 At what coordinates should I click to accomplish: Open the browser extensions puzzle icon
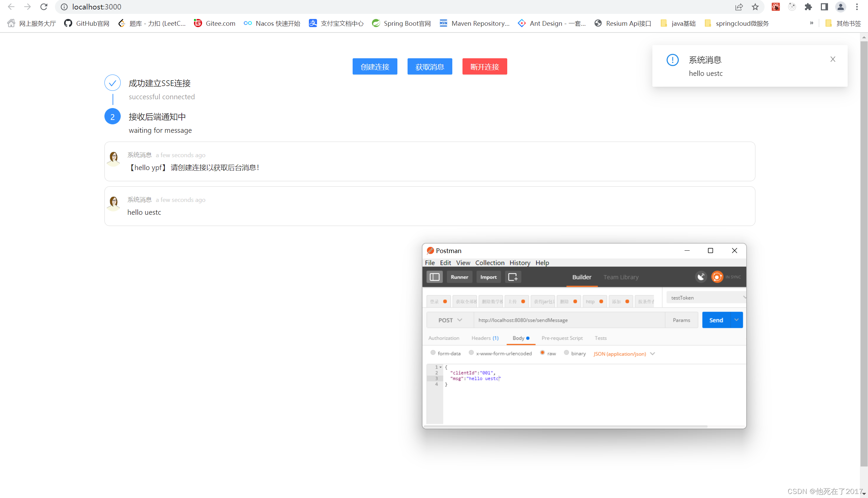(x=808, y=7)
